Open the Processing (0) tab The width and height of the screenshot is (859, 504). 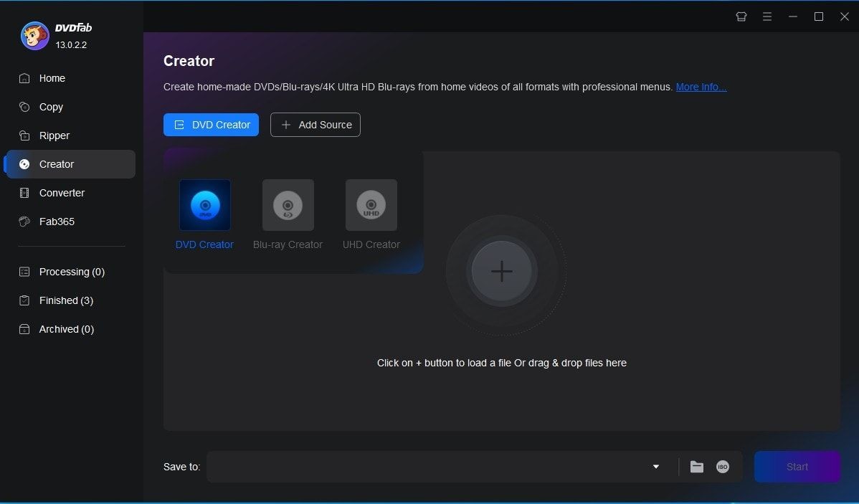click(x=71, y=272)
